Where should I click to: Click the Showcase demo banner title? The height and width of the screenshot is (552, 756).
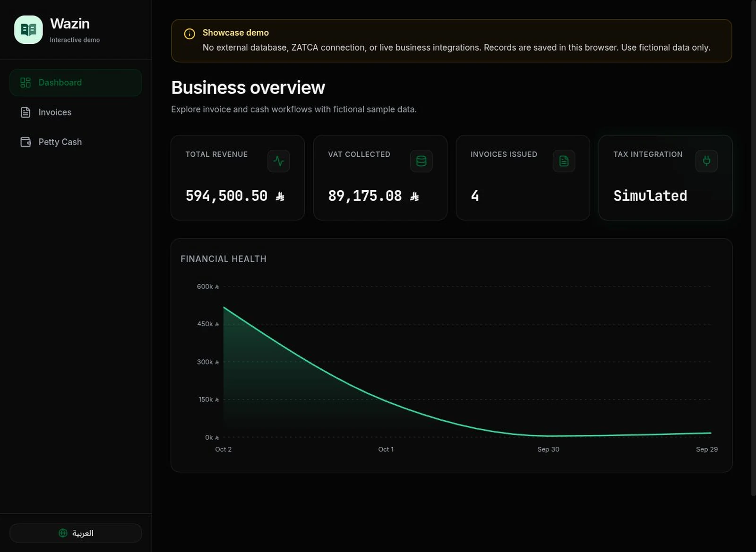pyautogui.click(x=236, y=33)
